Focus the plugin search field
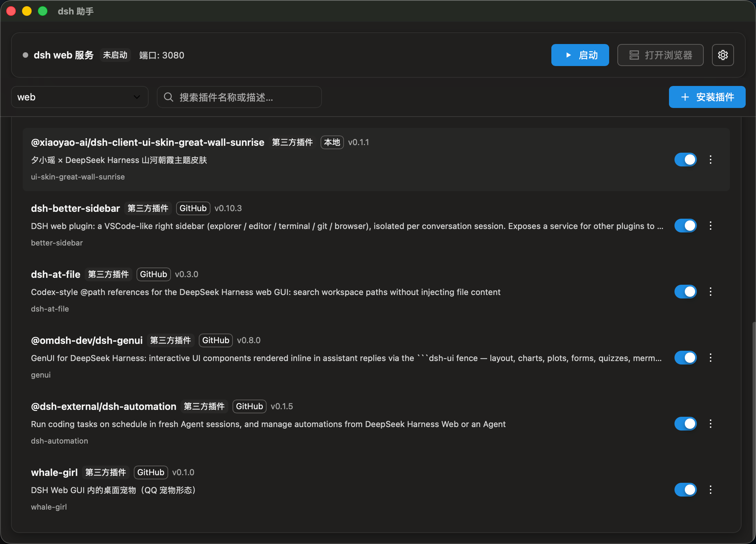Viewport: 756px width, 544px height. [239, 97]
